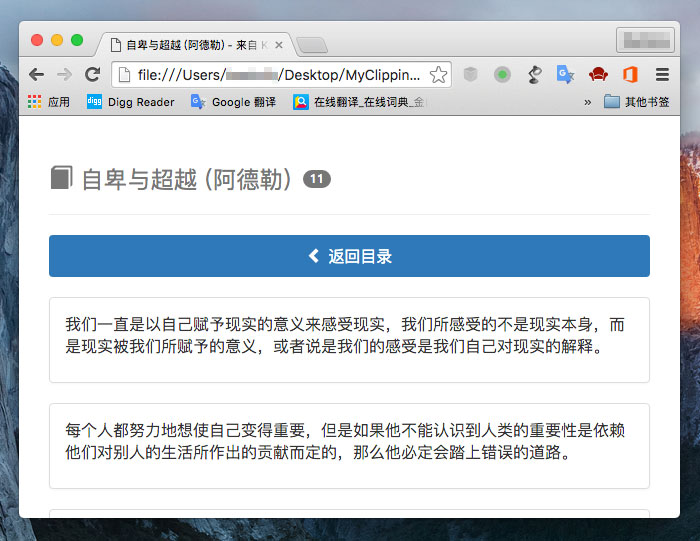Screen dimensions: 700x541
Task: Click the Office extension icon
Action: (x=630, y=75)
